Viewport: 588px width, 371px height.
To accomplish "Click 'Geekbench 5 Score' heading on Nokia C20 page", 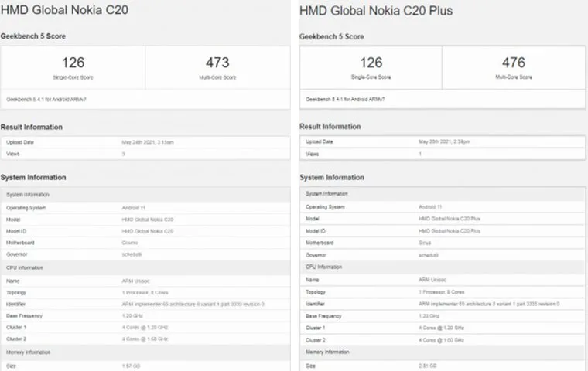I will (x=33, y=36).
